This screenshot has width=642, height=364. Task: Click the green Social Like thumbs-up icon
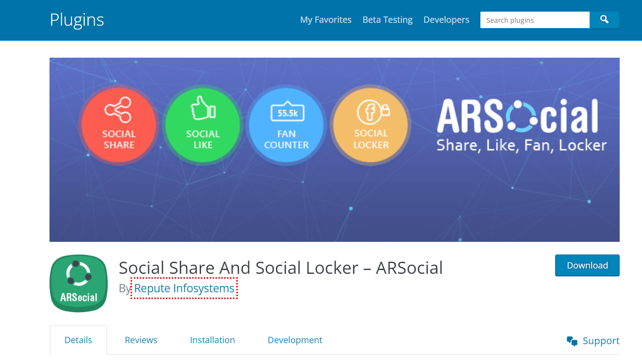click(x=202, y=125)
